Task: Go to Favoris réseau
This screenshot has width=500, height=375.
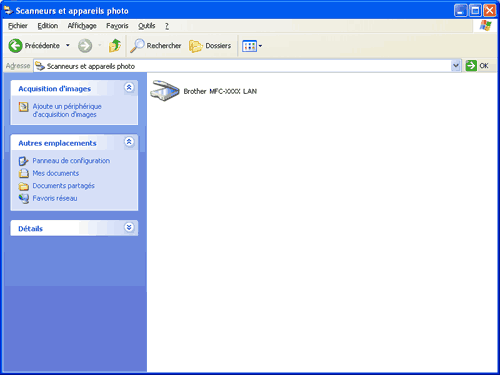Action: [x=55, y=198]
